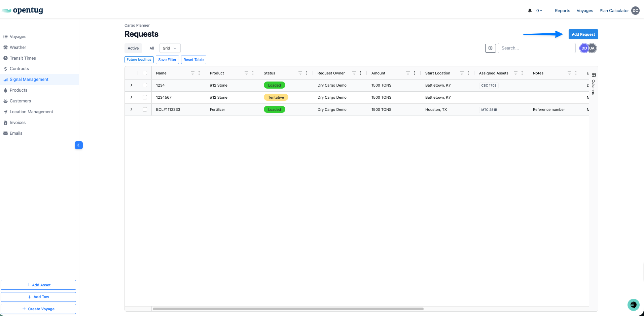Tick the select-all checkbox in the header
This screenshot has height=316, width=644.
[x=145, y=73]
